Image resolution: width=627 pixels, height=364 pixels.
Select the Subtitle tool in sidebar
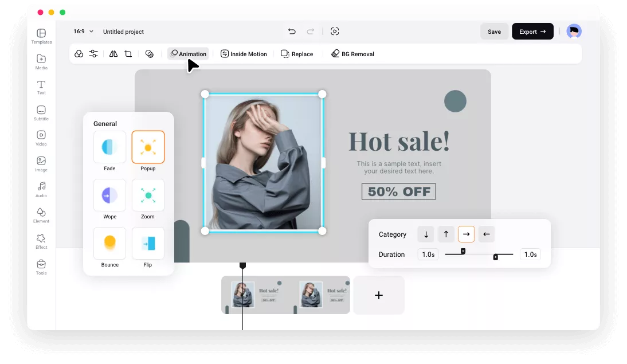(x=41, y=113)
